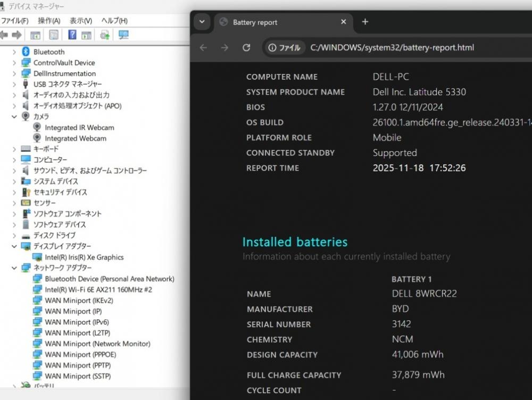Click the Properties toolbar icon
The width and height of the screenshot is (532, 400).
[54, 35]
